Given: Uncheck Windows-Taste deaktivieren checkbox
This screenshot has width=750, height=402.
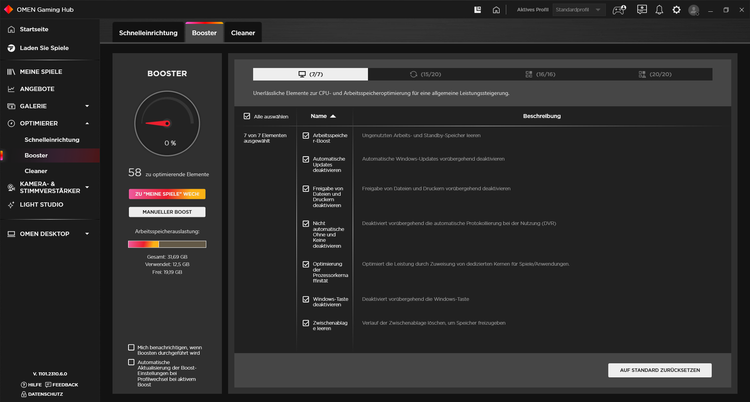Looking at the screenshot, I should [306, 300].
